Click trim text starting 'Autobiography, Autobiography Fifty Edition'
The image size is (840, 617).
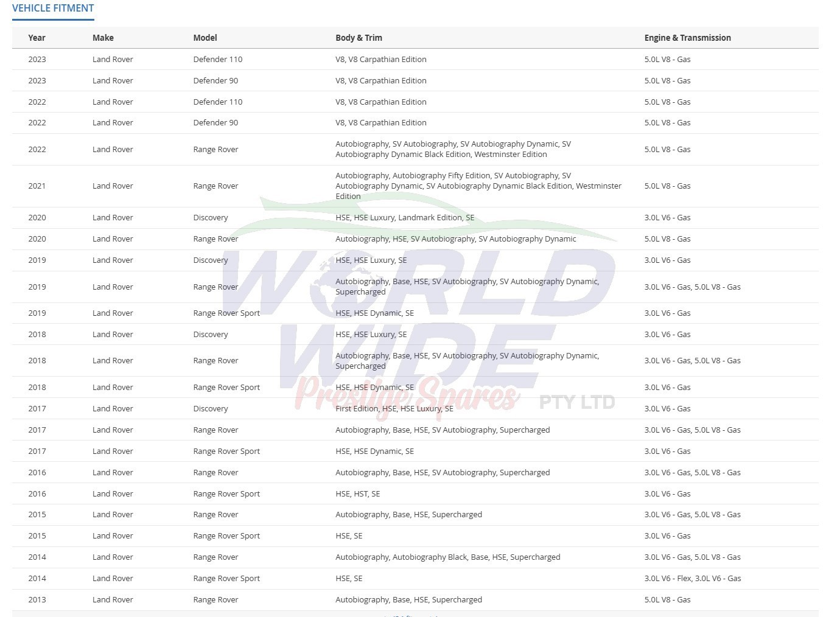click(x=478, y=186)
